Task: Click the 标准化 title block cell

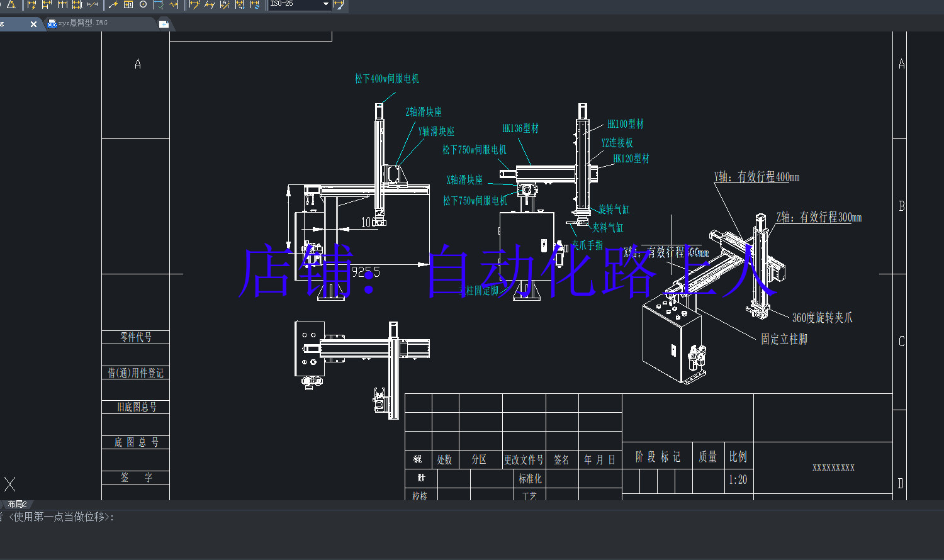Action: coord(530,479)
